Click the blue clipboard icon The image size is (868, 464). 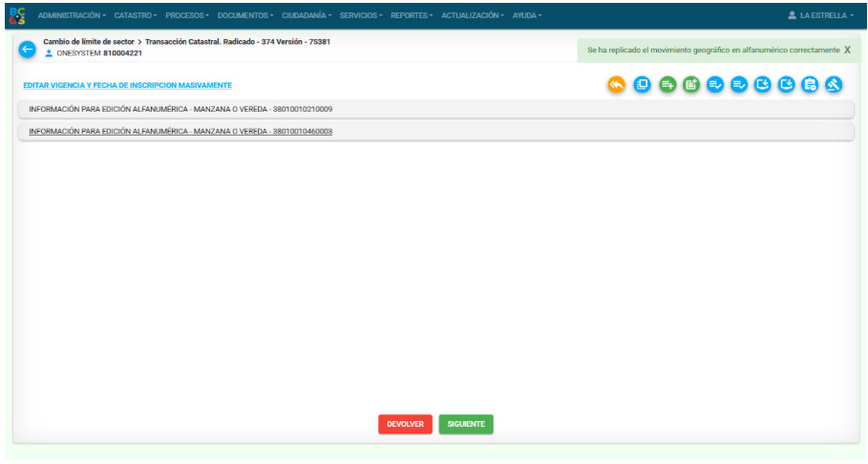(x=810, y=85)
